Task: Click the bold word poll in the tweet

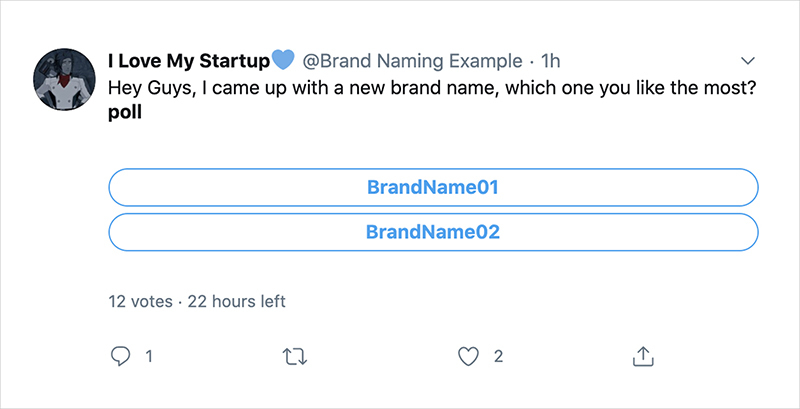Action: click(x=125, y=113)
